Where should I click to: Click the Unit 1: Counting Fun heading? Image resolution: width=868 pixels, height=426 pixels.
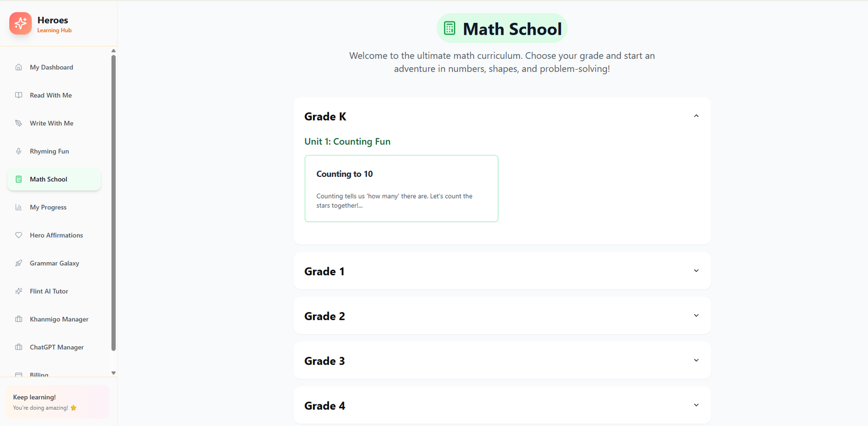pos(347,142)
